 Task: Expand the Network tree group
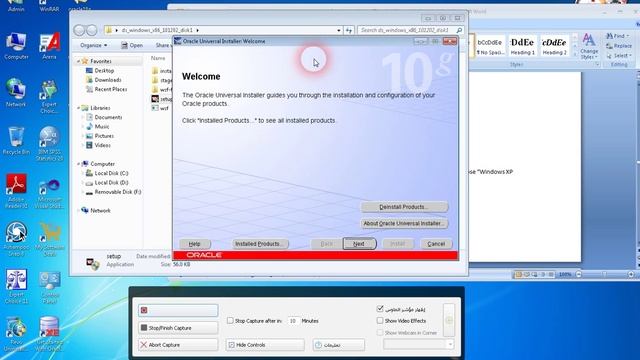[78, 211]
